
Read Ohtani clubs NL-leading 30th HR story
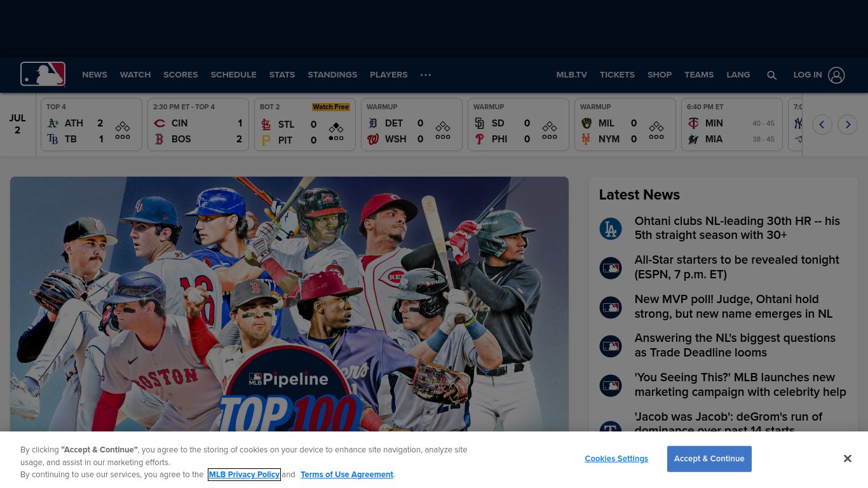(737, 228)
